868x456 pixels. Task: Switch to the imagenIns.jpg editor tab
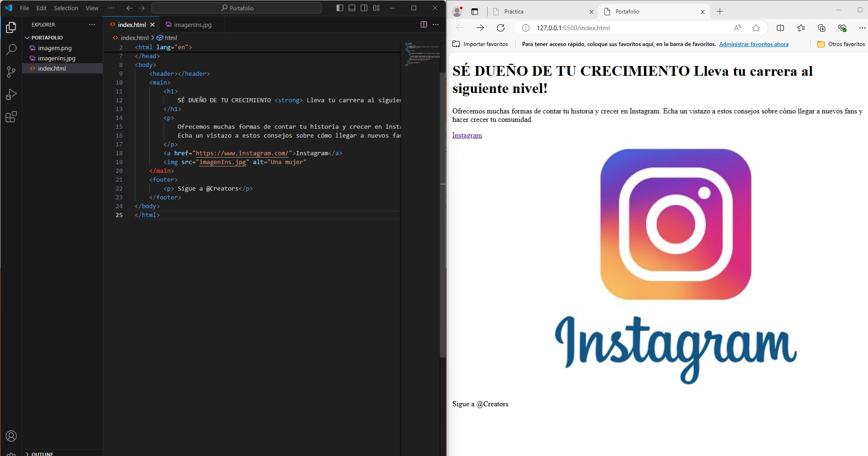click(x=192, y=25)
